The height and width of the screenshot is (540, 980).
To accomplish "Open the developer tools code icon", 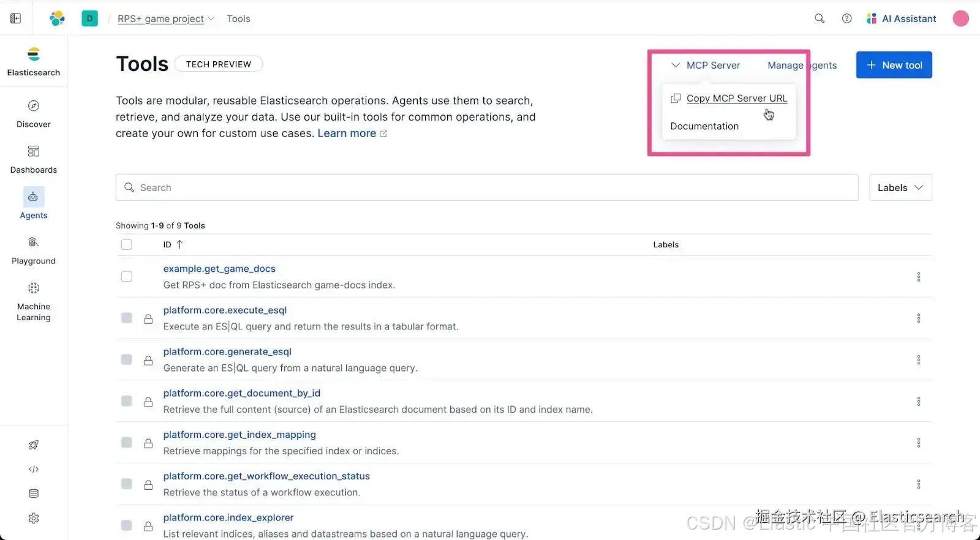I will point(34,470).
